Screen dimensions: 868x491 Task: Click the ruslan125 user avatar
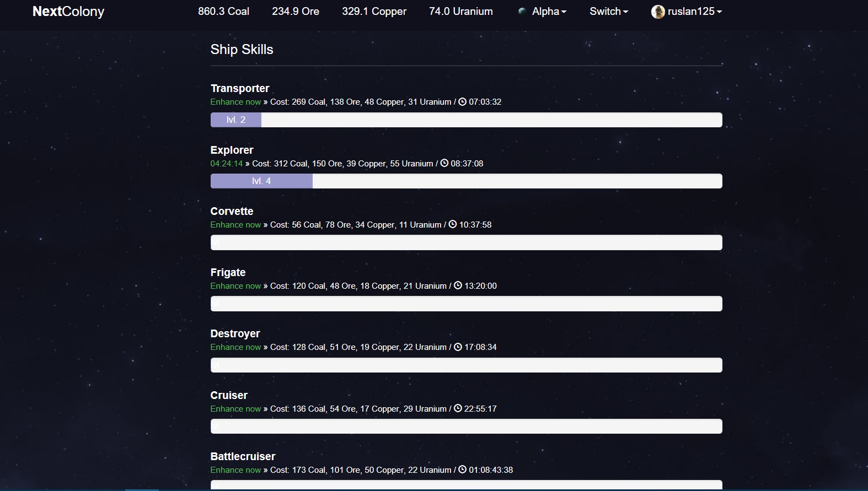657,12
